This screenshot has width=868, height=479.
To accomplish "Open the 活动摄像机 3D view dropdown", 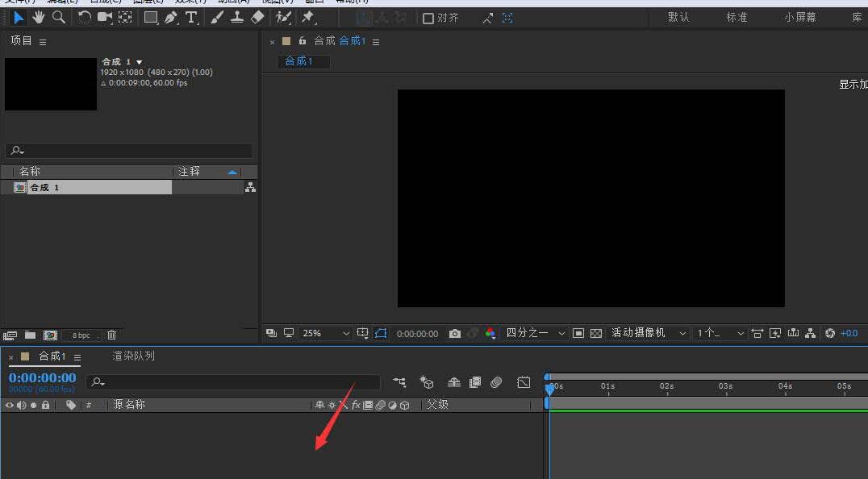I will [x=649, y=333].
